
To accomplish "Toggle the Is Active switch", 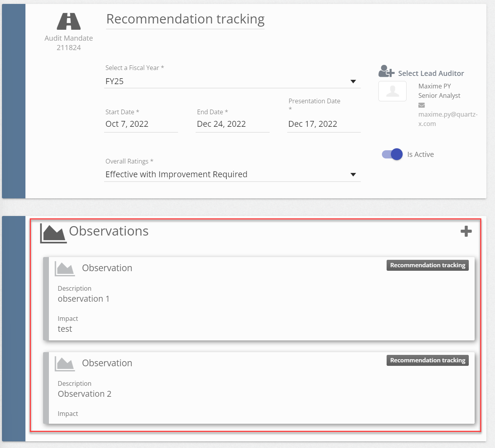I will tap(392, 155).
